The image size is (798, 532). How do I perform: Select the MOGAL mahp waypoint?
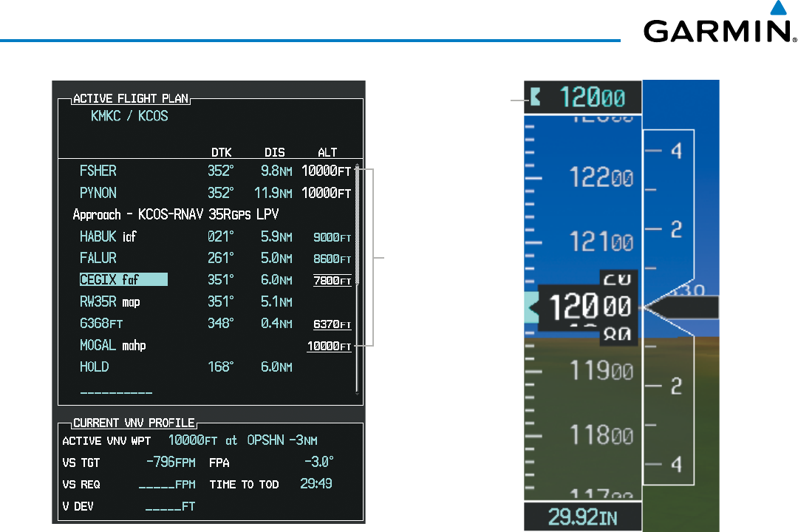click(112, 346)
